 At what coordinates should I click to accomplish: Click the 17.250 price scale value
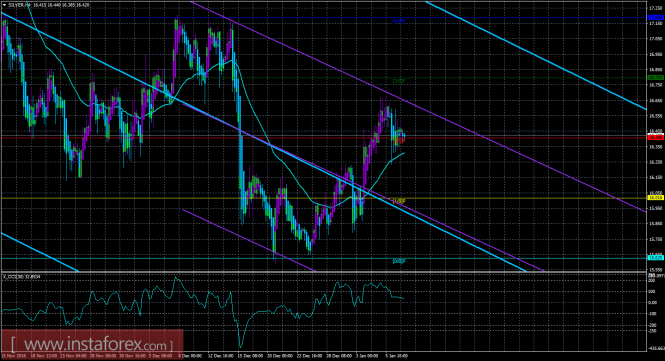click(x=655, y=8)
